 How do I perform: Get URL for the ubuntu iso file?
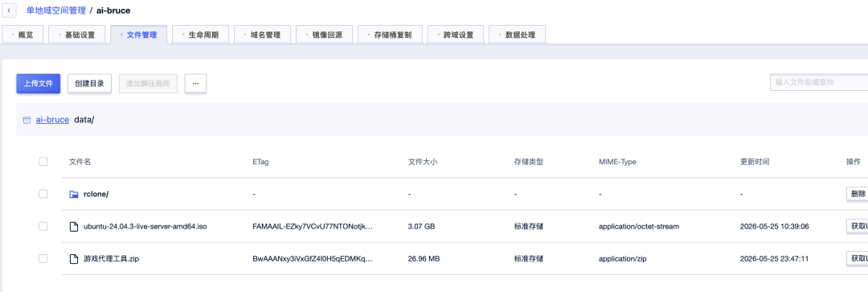pos(857,226)
